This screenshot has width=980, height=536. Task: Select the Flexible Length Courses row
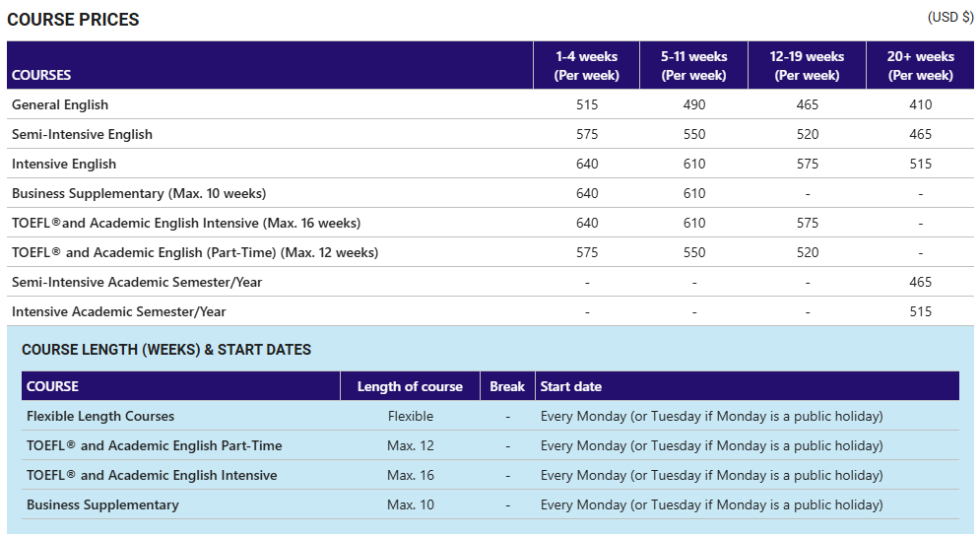click(490, 416)
